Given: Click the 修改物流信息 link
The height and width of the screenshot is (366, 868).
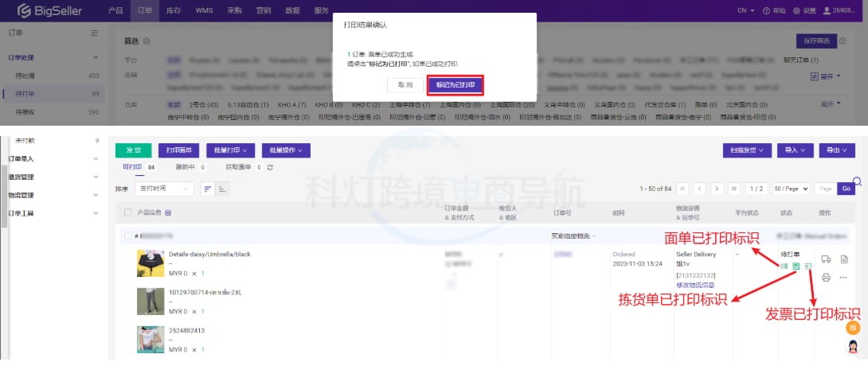Looking at the screenshot, I should pos(694,285).
